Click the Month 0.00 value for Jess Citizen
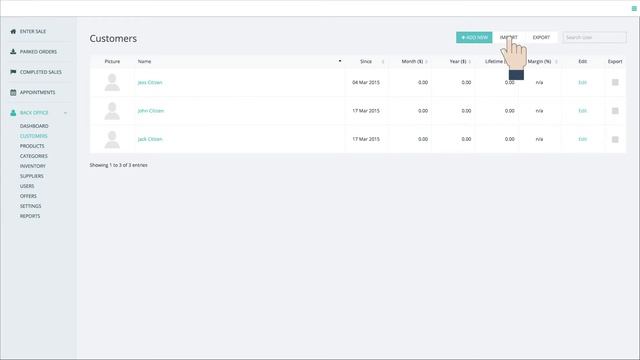640x360 pixels. pyautogui.click(x=423, y=82)
